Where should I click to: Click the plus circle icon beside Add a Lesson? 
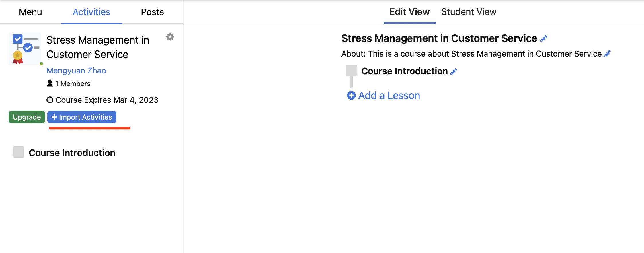351,95
